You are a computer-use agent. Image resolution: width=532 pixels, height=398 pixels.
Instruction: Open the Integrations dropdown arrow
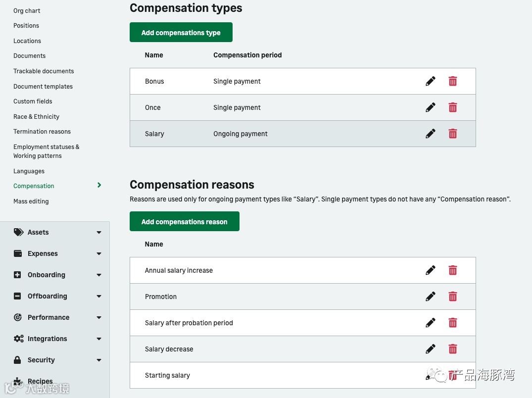[x=98, y=339]
